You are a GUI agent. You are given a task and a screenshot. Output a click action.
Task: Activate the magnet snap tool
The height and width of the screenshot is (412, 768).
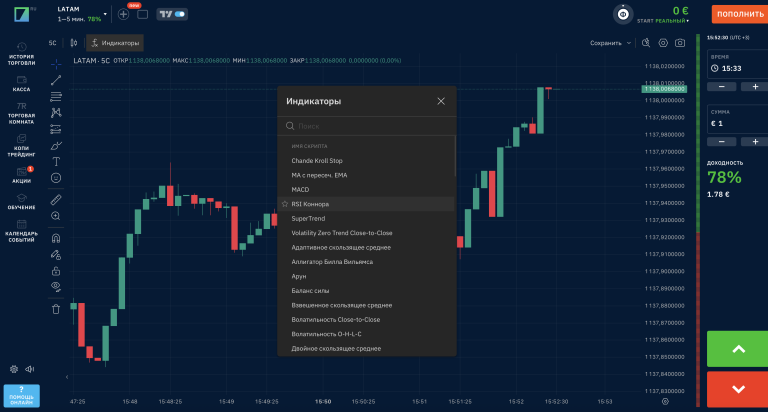coord(56,238)
